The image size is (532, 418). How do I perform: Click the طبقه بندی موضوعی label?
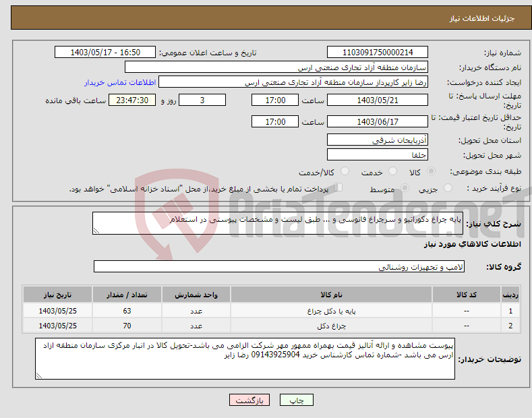click(485, 171)
